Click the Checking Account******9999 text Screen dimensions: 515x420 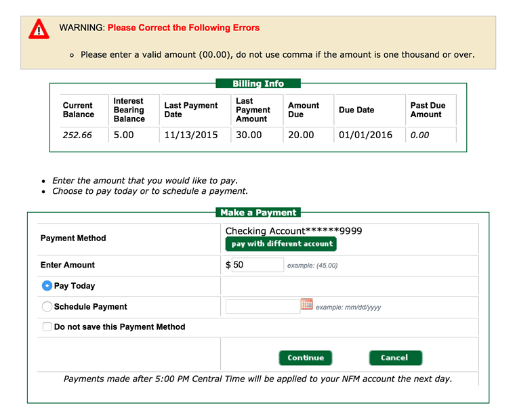pos(293,231)
